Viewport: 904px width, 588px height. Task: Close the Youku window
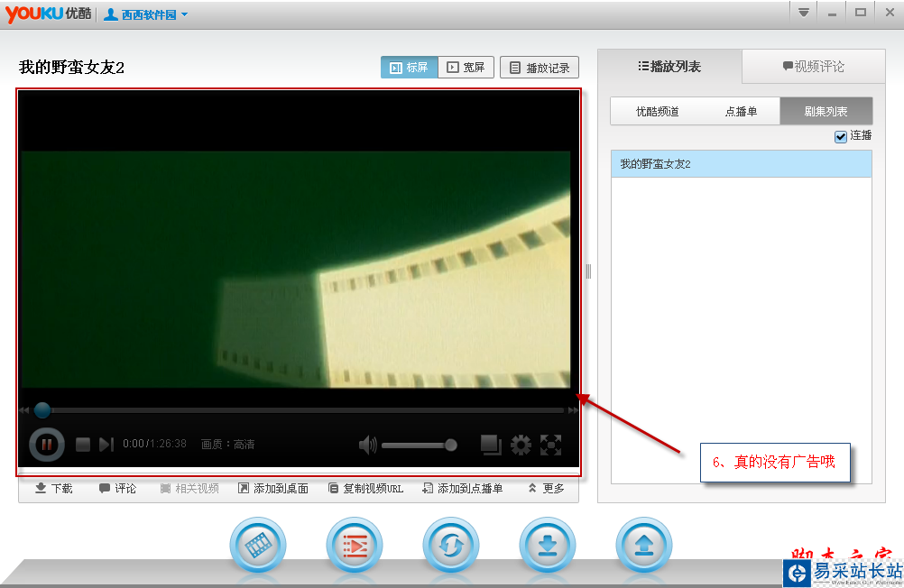pyautogui.click(x=890, y=13)
